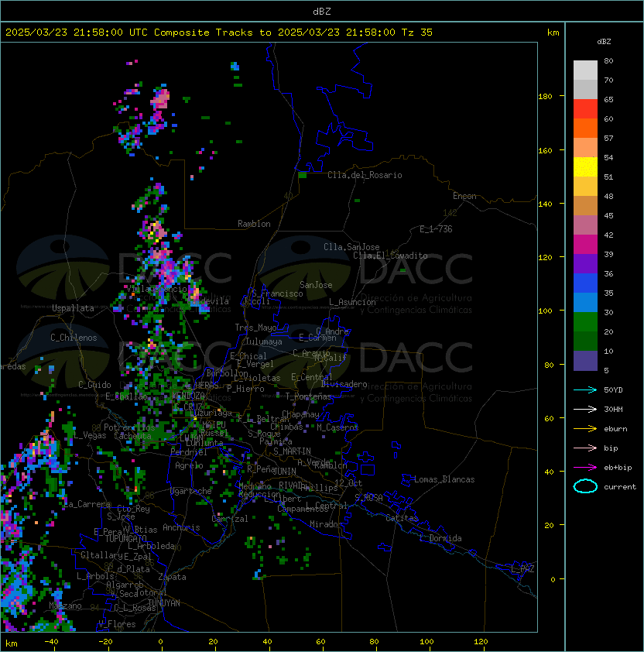Click the 'E_Chical' map label

tap(248, 356)
